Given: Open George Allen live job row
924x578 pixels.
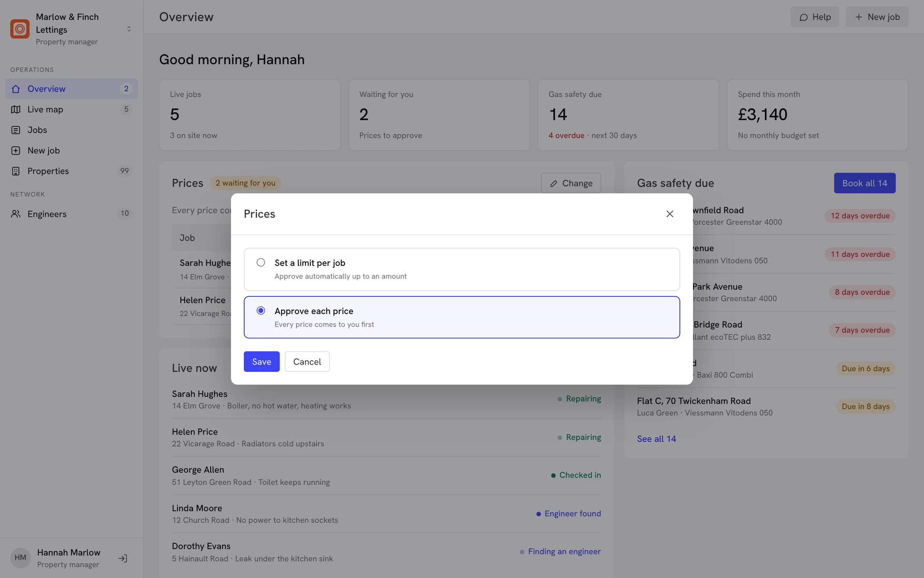Looking at the screenshot, I should [x=387, y=476].
